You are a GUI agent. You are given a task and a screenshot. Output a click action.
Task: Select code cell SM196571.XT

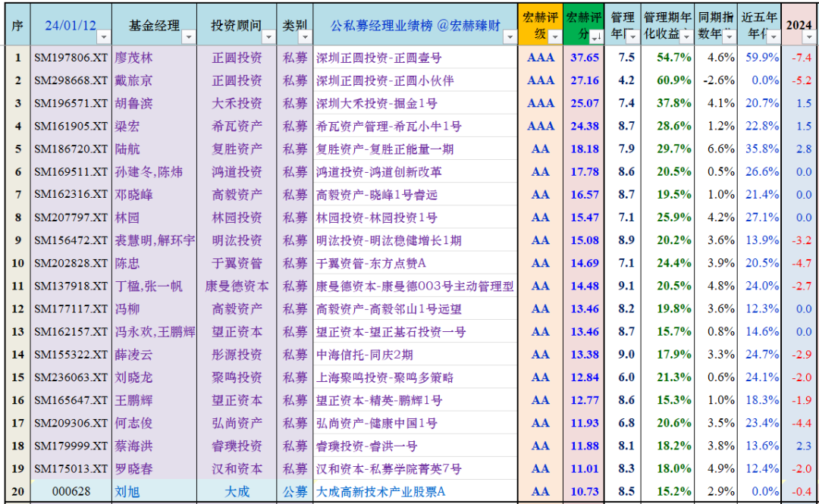(x=71, y=103)
